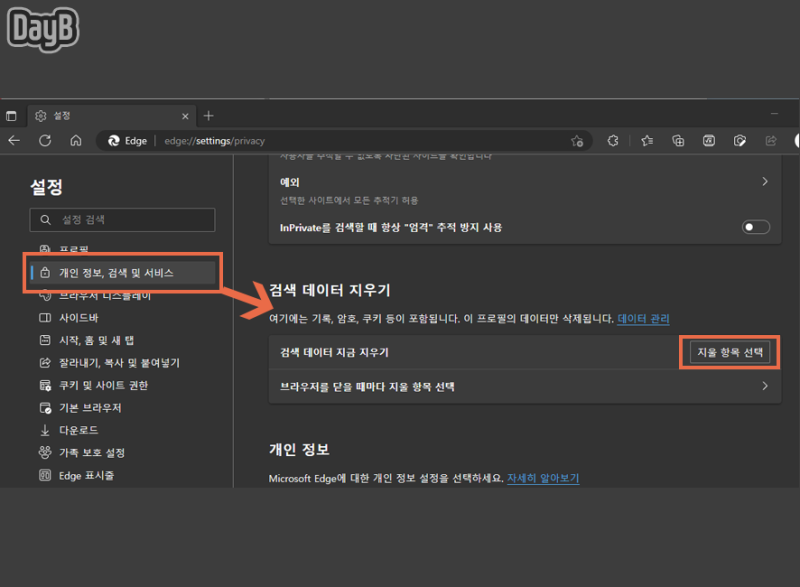Disable InPrivate 엄격 추적 방지 toggle

click(x=755, y=227)
